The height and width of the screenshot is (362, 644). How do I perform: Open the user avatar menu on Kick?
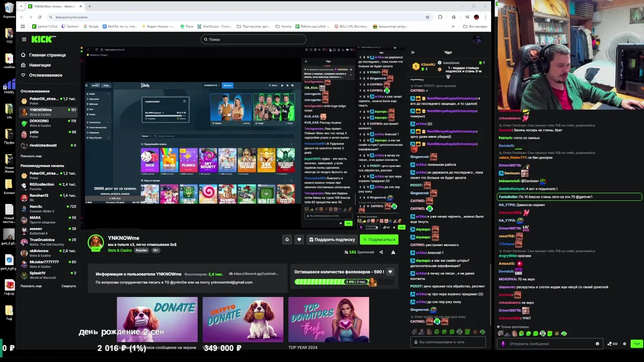pyautogui.click(x=477, y=39)
